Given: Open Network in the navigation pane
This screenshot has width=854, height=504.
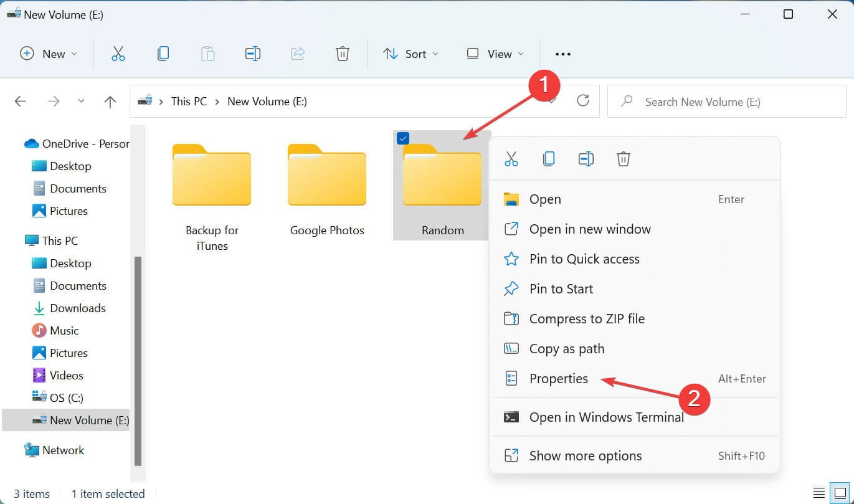Looking at the screenshot, I should tap(54, 450).
